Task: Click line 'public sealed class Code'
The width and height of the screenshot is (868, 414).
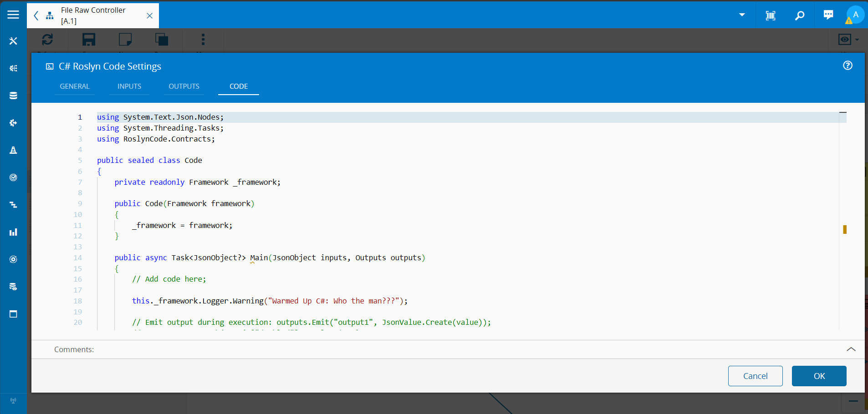Action: click(x=149, y=161)
